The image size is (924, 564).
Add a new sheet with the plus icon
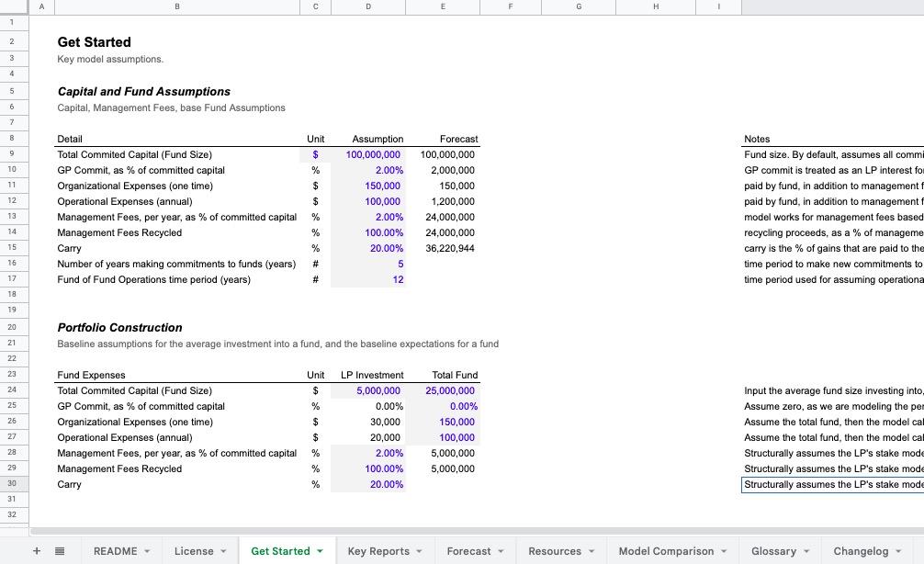point(37,550)
